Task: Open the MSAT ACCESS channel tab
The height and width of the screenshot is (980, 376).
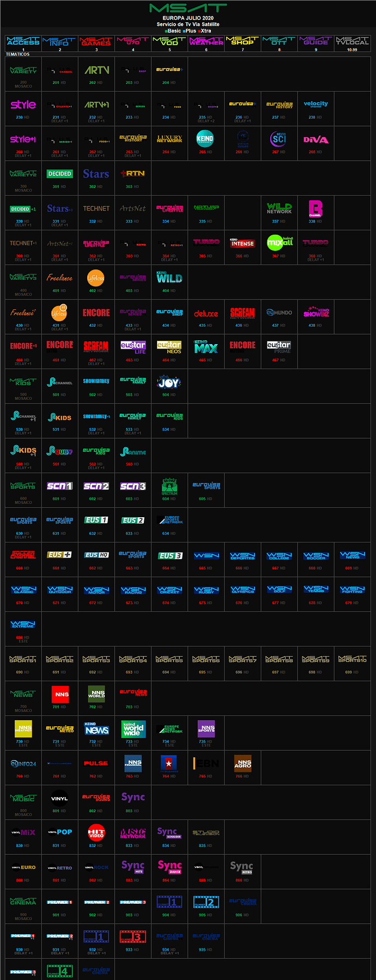Action: (23, 41)
